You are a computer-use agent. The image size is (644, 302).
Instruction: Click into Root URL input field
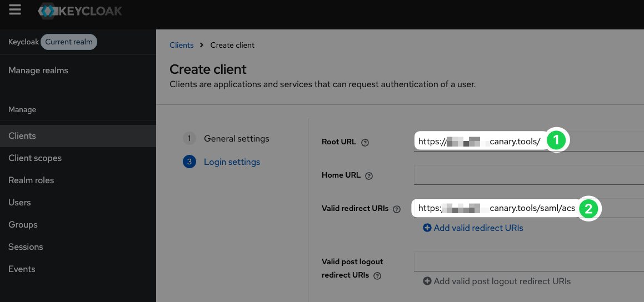[x=529, y=141]
